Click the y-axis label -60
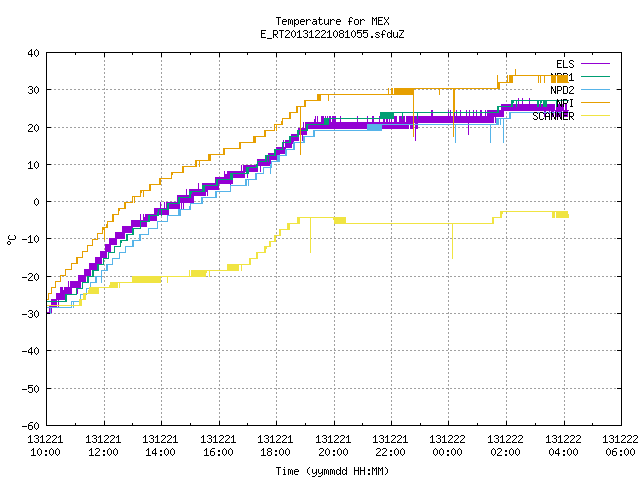The image size is (640, 480). pyautogui.click(x=31, y=426)
